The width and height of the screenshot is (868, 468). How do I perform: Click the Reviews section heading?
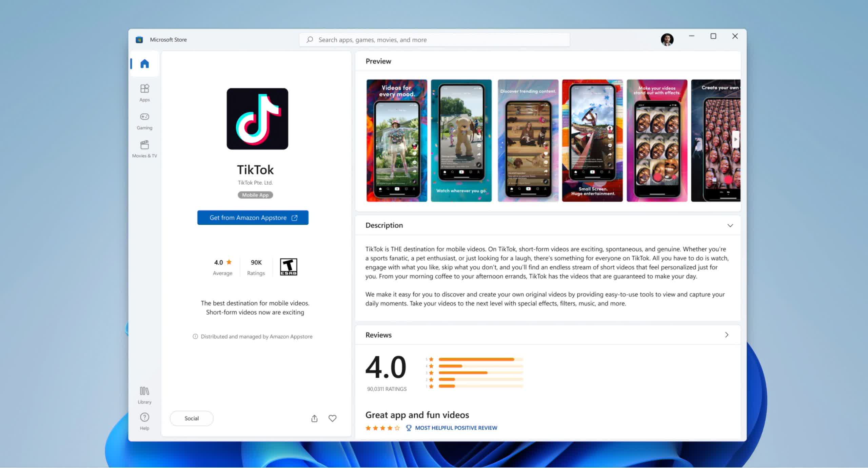378,335
